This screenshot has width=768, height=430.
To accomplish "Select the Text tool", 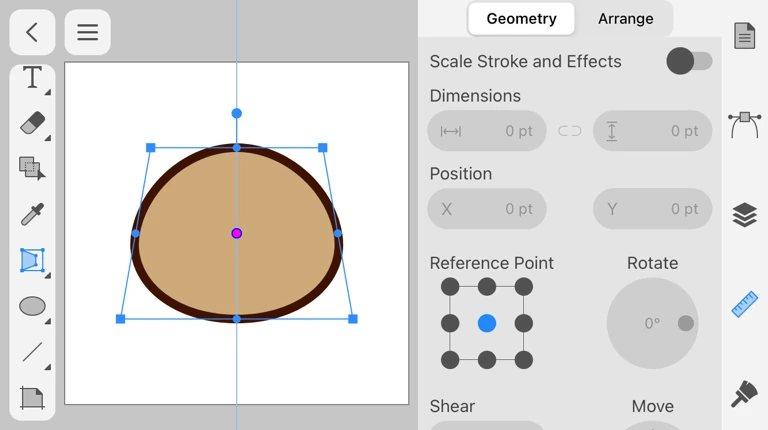I will pos(32,78).
